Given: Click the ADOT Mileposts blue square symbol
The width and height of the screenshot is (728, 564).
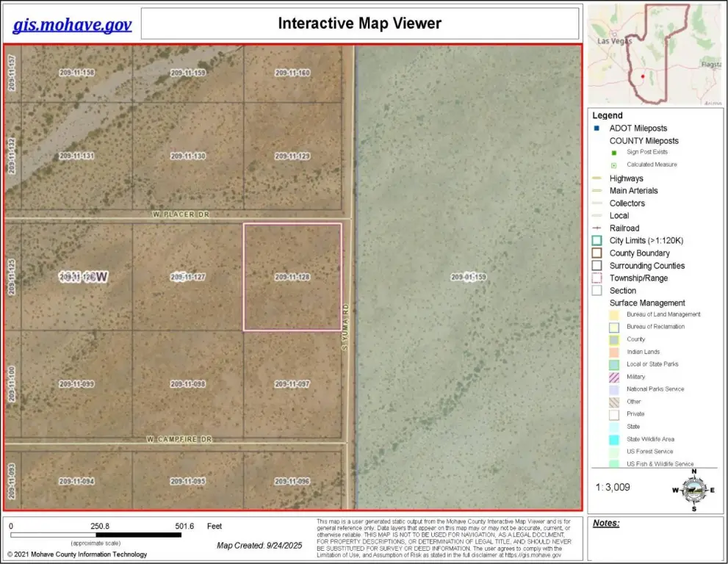Looking at the screenshot, I should [x=597, y=129].
